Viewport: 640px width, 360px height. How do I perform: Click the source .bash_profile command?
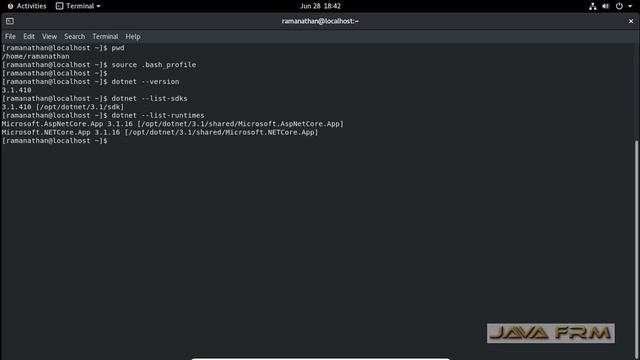154,64
